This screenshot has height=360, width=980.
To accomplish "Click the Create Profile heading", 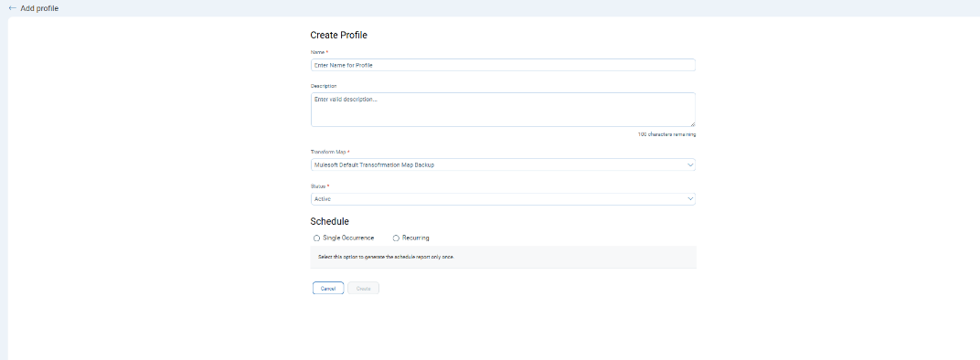I will coord(339,36).
